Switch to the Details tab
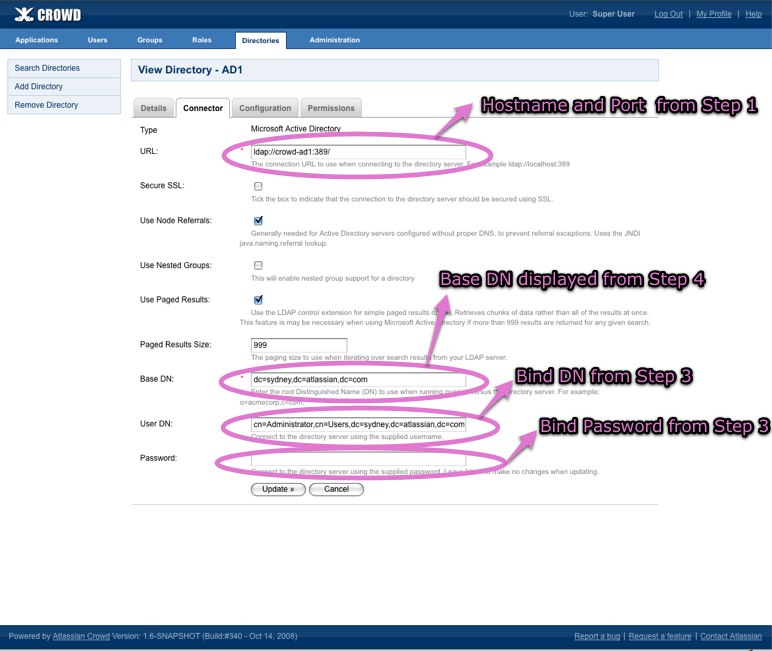 (153, 108)
